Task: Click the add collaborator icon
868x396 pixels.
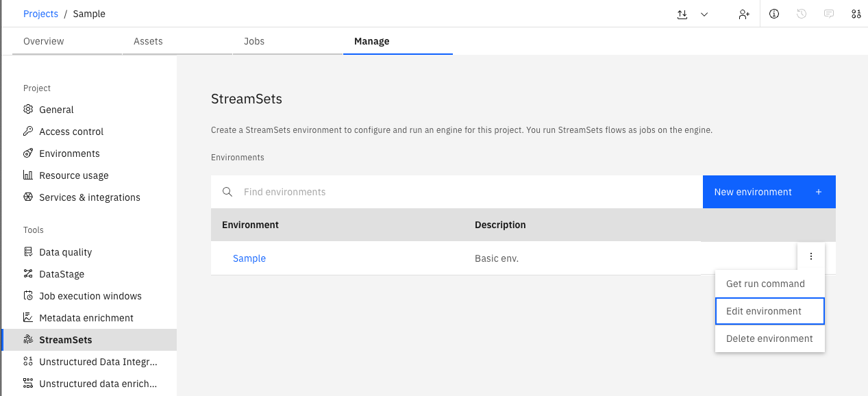Action: pos(744,14)
